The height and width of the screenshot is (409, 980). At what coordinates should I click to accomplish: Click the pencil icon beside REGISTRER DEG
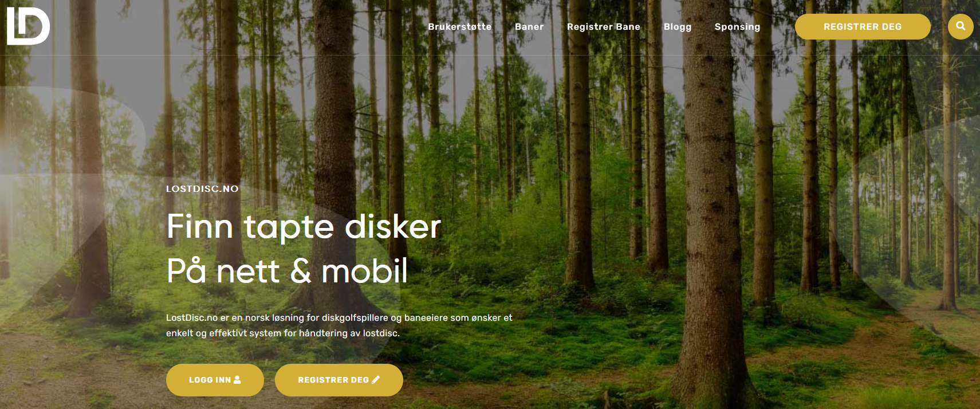[x=376, y=380]
